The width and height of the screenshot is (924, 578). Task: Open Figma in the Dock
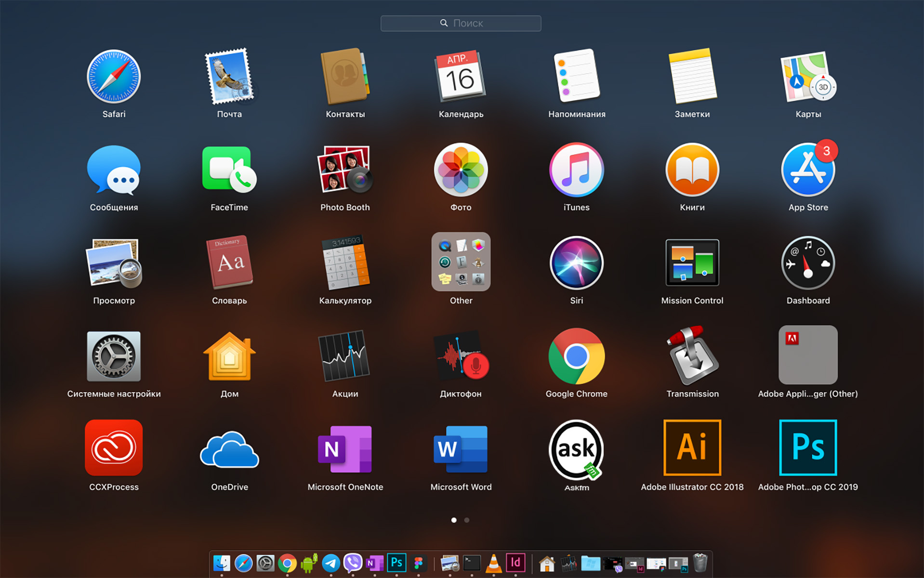click(418, 563)
